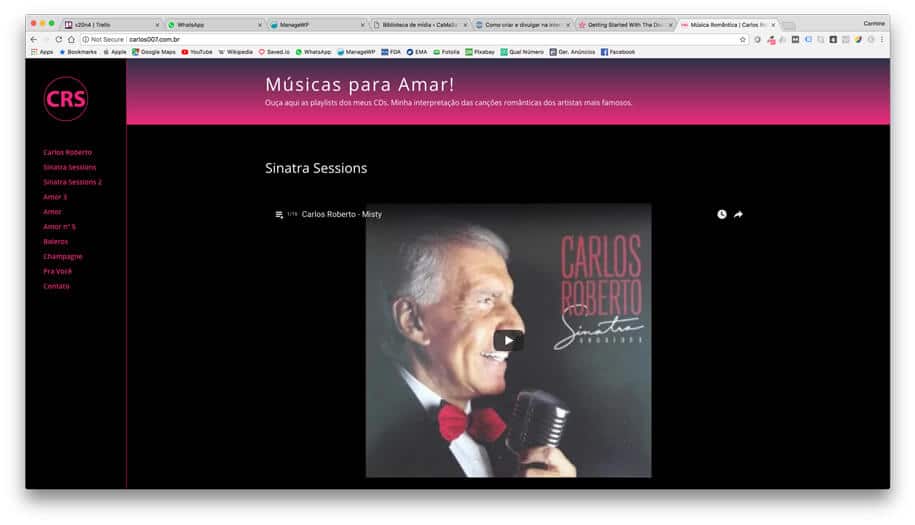Select Carlos Roberto in the sidebar menu
Image resolution: width=915 pixels, height=525 pixels.
67,152
